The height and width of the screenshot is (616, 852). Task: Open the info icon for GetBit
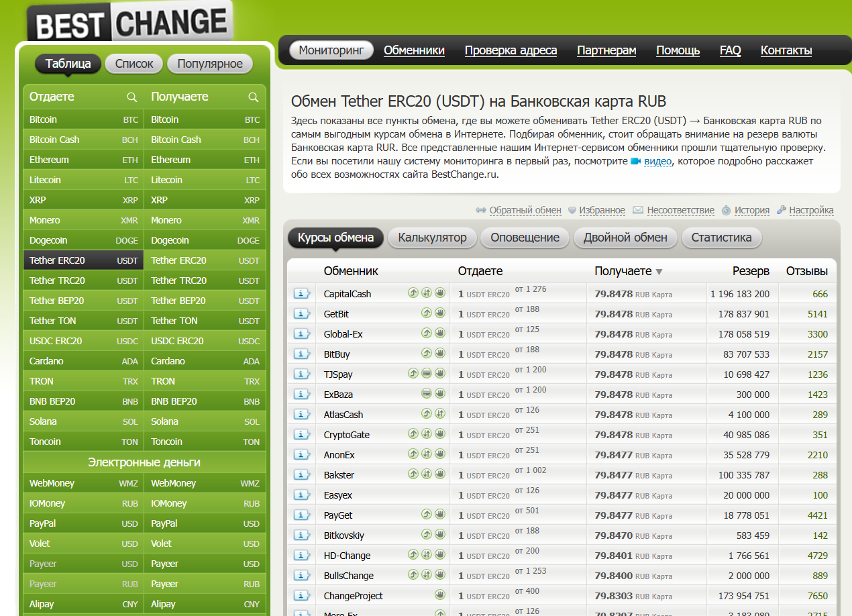[302, 313]
